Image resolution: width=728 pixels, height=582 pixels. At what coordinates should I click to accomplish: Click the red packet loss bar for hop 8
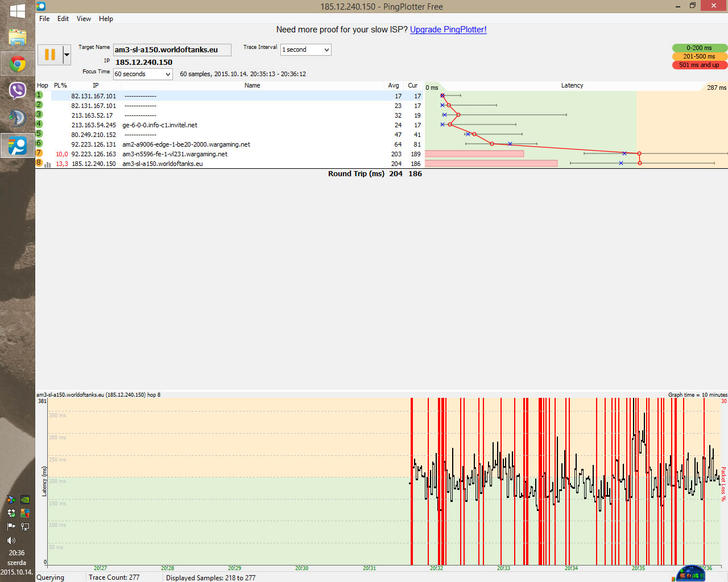491,163
